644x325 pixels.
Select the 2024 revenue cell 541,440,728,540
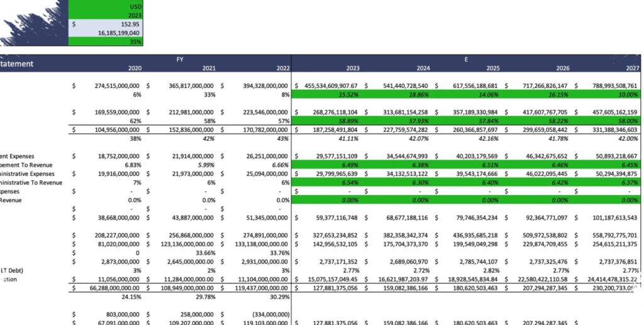point(406,85)
